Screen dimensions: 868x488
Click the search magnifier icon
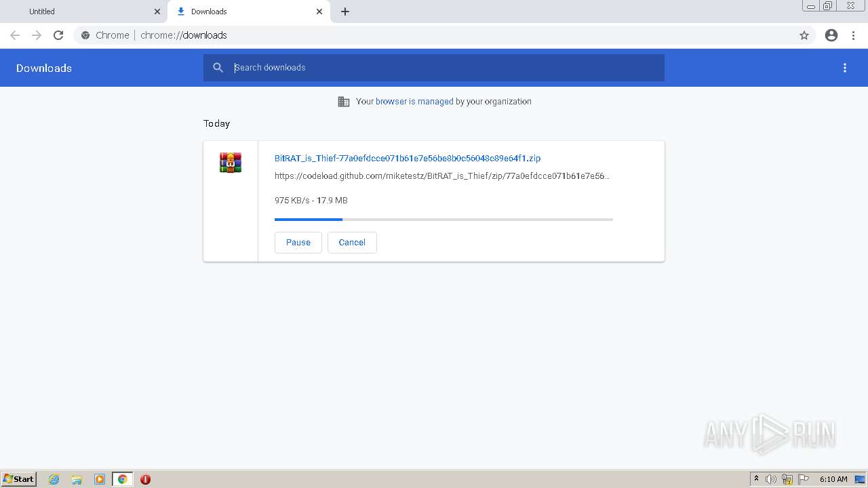[218, 68]
